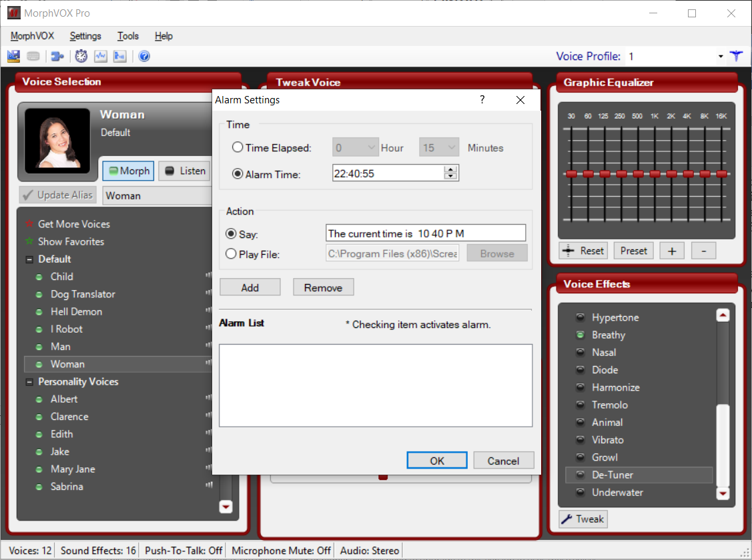Choose the Play File radio option
The width and height of the screenshot is (752, 560).
[x=231, y=254]
